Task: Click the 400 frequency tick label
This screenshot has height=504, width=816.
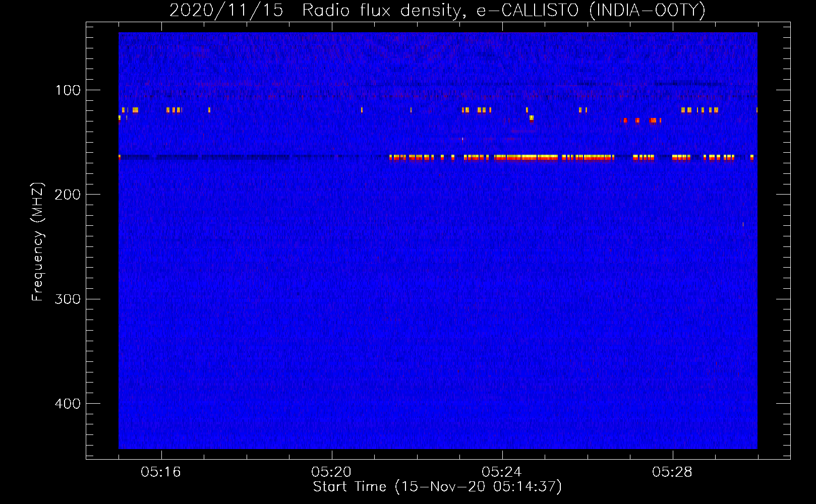Action: point(68,404)
